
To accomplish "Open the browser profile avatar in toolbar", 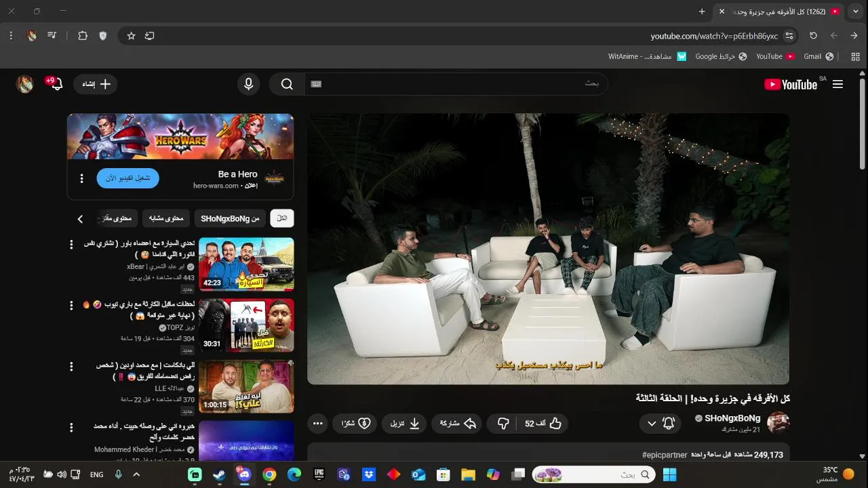I will tap(32, 36).
